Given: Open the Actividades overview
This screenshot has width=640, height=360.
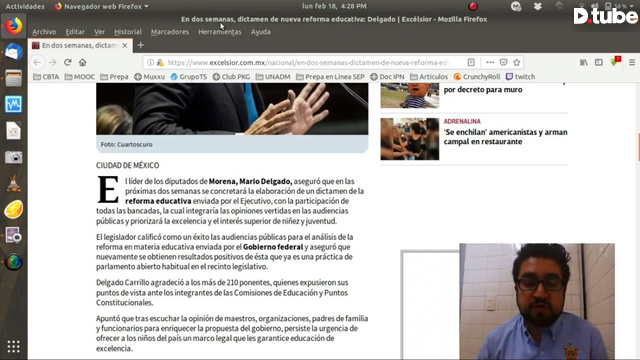Looking at the screenshot, I should (x=24, y=7).
